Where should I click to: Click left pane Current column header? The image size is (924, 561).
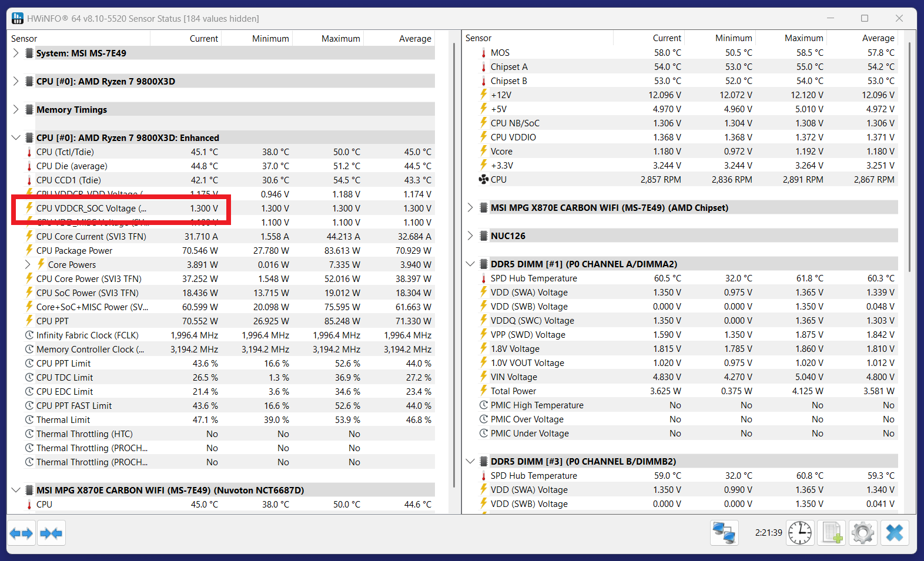click(x=186, y=39)
